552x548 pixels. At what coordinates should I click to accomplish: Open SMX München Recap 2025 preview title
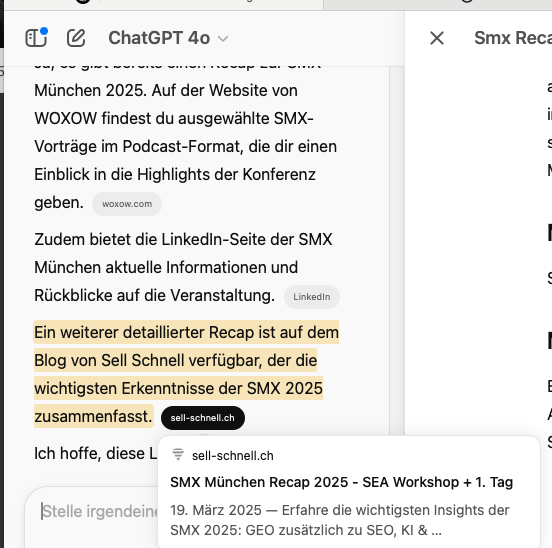341,482
